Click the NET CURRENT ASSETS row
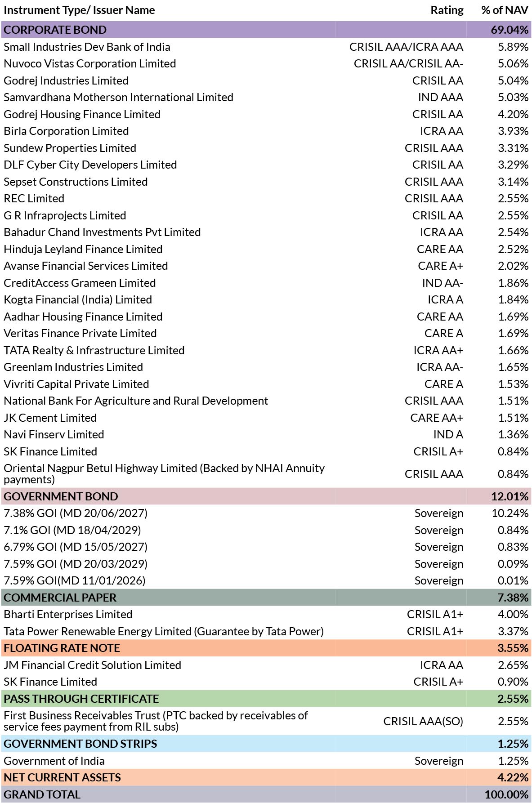 pyautogui.click(x=266, y=777)
